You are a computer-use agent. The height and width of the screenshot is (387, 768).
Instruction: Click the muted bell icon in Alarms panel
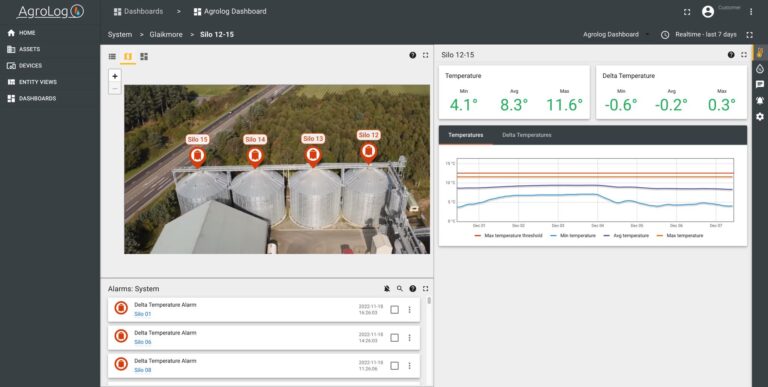387,289
